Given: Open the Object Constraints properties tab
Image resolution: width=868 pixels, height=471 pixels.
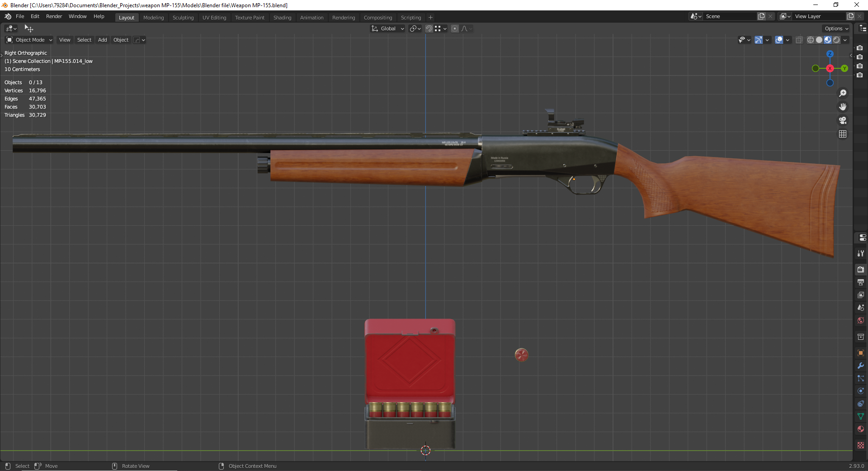Looking at the screenshot, I should point(861,404).
